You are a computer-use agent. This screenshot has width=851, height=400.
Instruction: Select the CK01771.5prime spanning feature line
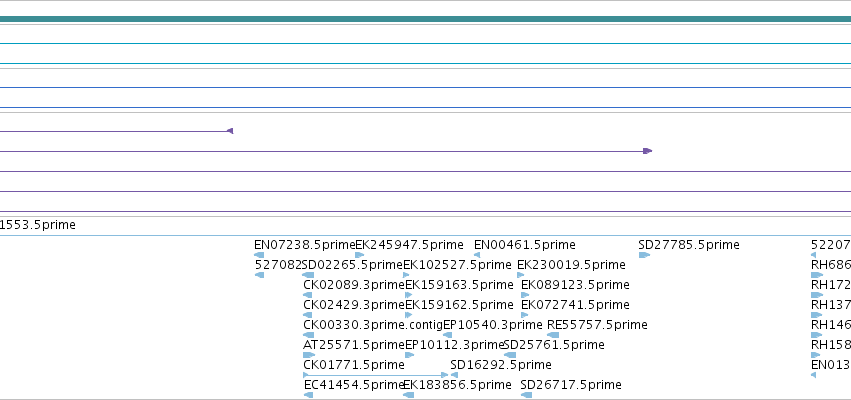(x=376, y=375)
